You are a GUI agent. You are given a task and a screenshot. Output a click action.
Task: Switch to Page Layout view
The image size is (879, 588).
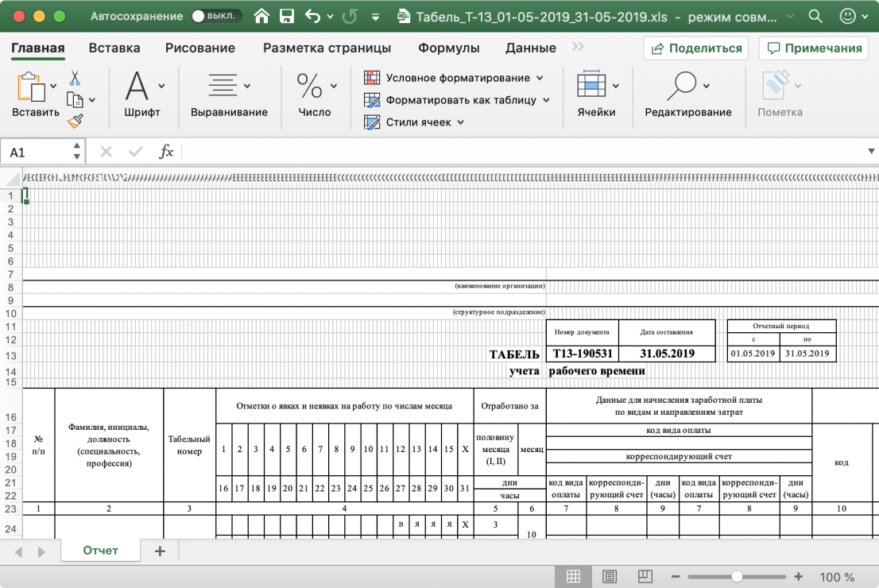tap(610, 577)
